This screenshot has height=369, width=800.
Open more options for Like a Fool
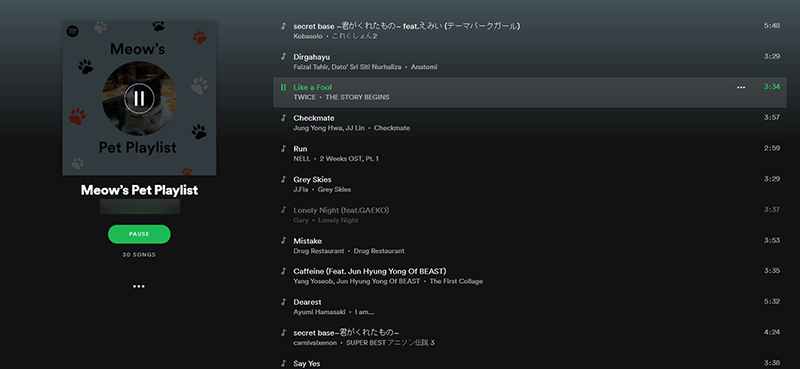coord(741,88)
